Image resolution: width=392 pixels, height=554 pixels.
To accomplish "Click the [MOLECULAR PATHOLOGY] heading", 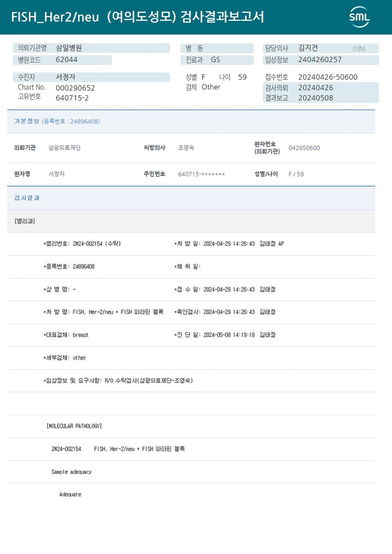I will coord(74,426).
